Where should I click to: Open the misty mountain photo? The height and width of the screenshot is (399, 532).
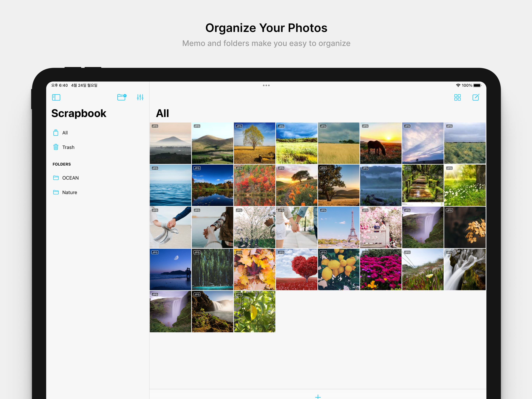(170, 143)
